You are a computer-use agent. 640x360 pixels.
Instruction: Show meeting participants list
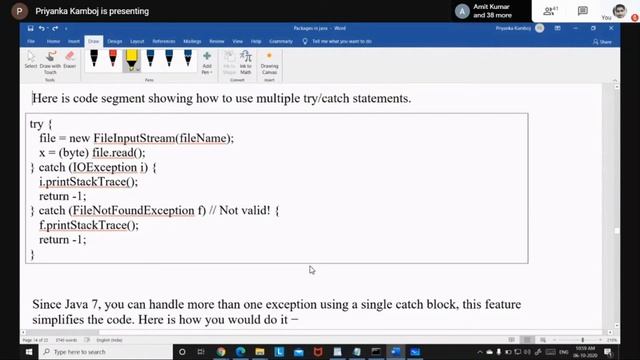[550, 11]
